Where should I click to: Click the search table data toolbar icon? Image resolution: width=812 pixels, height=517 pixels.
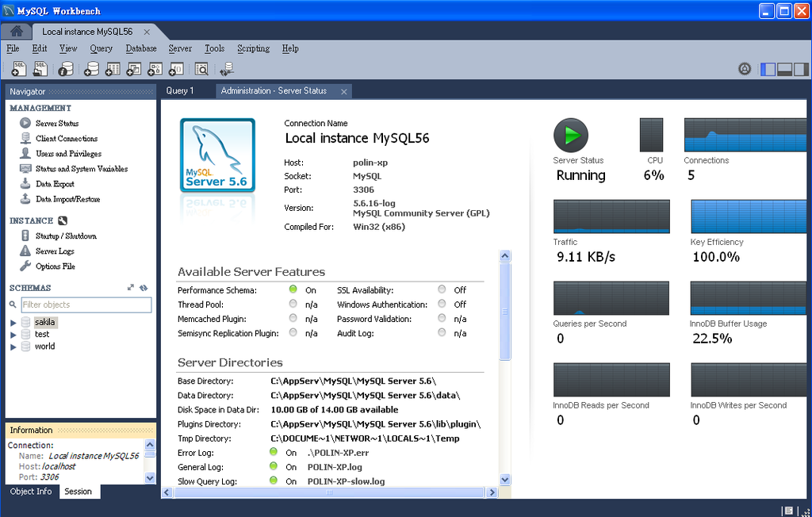(201, 70)
